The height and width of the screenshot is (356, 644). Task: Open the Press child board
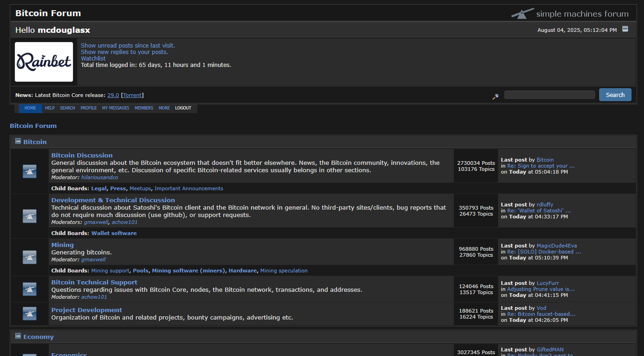tap(118, 188)
